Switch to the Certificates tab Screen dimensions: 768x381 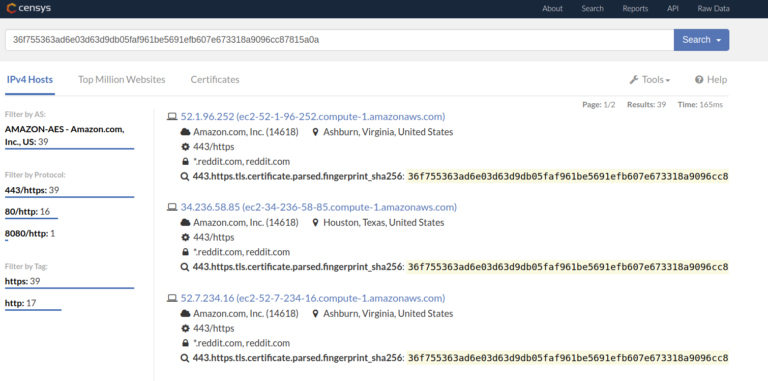215,79
